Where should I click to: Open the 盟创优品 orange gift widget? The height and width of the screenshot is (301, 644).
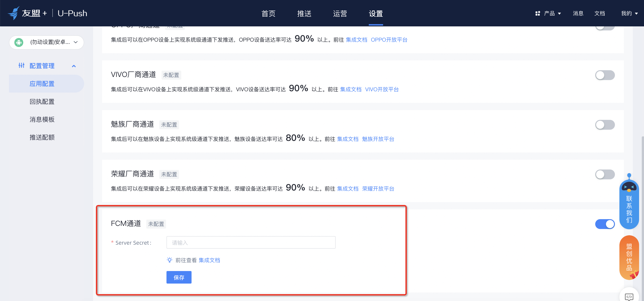[x=629, y=257]
